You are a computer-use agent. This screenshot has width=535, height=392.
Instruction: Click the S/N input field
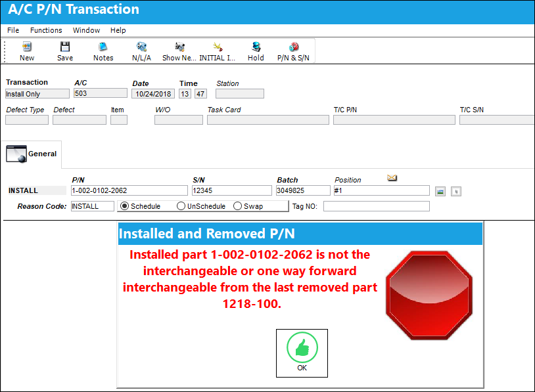[x=232, y=190]
